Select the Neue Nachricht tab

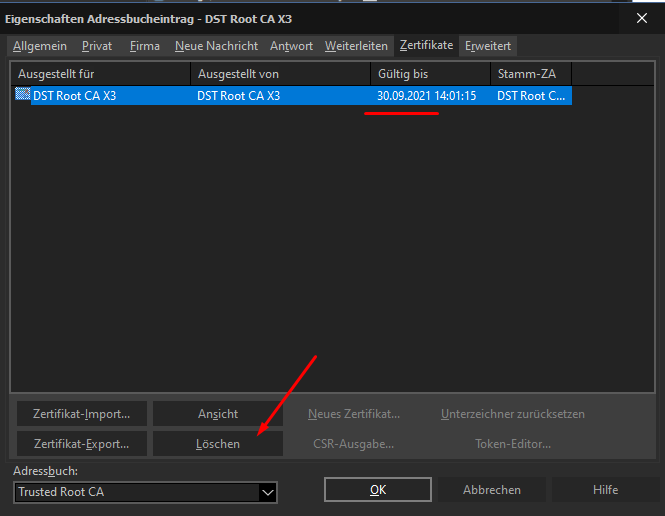tap(216, 46)
